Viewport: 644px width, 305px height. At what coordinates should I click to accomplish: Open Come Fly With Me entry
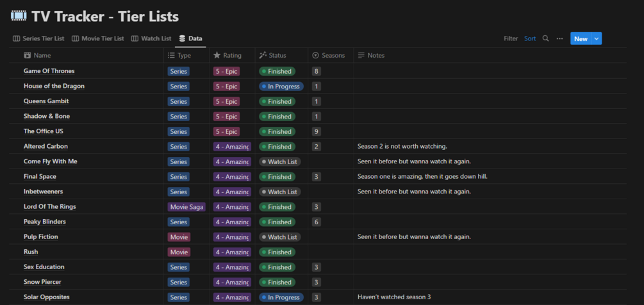click(x=50, y=161)
